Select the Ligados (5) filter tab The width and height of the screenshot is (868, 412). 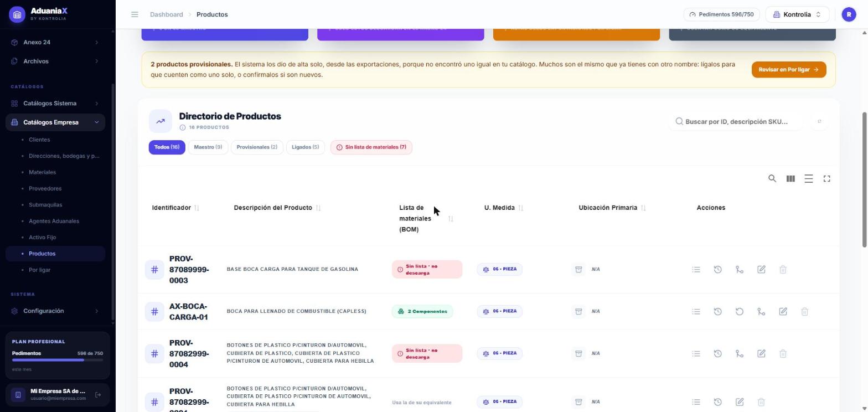[x=306, y=147]
